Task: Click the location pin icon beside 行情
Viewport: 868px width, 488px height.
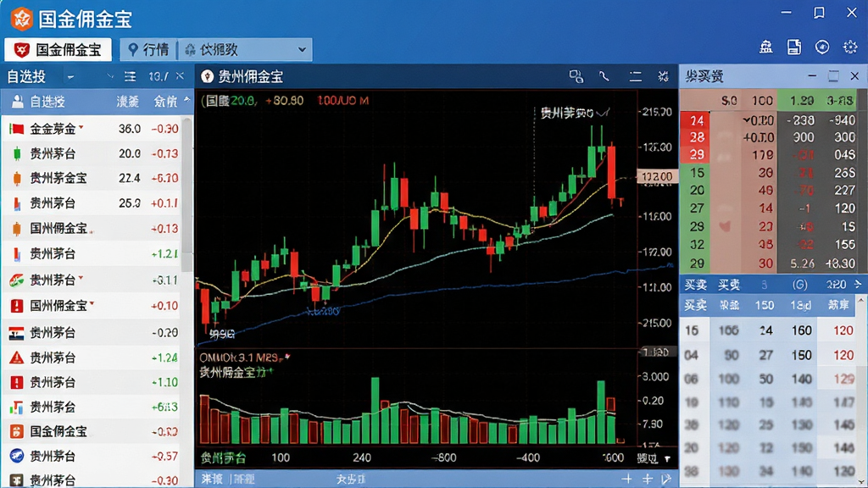Action: pos(133,50)
